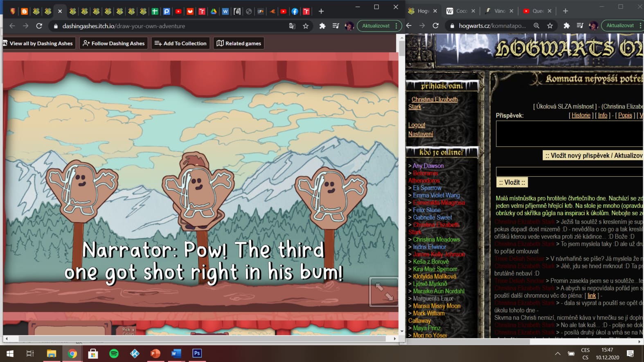
Task: Click Add To Collection button
Action: 180,43
